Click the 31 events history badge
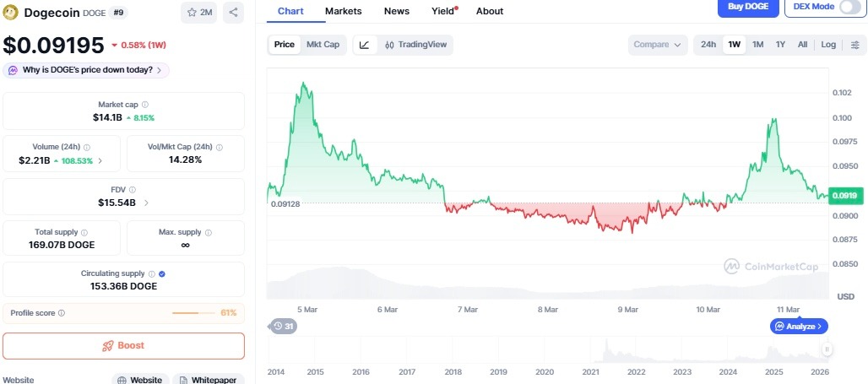 283,326
